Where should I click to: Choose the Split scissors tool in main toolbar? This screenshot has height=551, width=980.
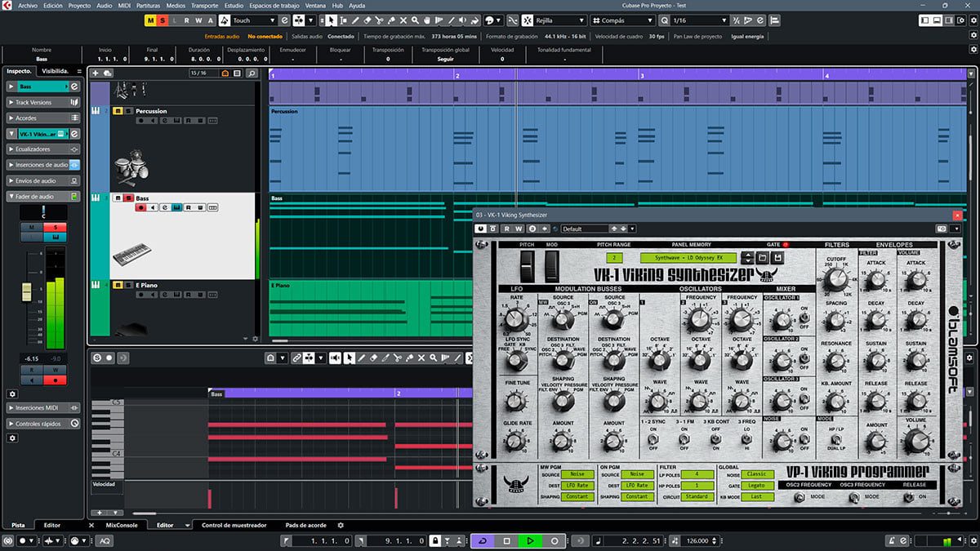381,20
